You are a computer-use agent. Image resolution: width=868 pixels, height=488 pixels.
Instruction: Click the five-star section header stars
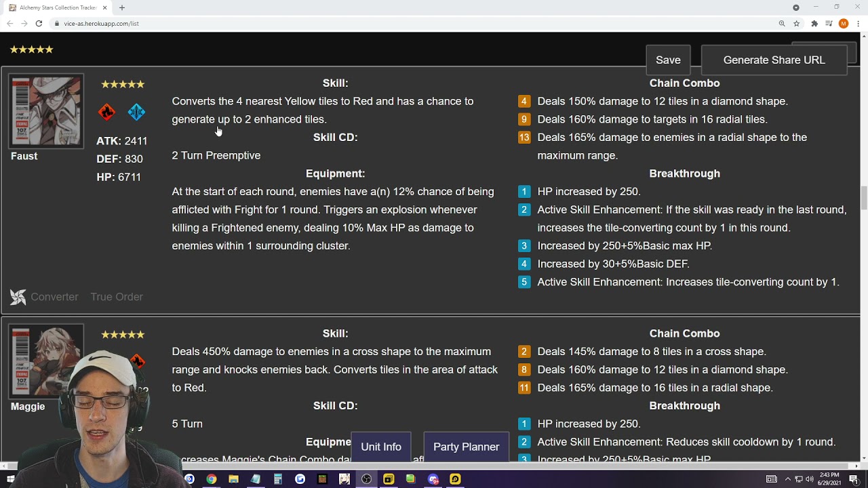(31, 49)
